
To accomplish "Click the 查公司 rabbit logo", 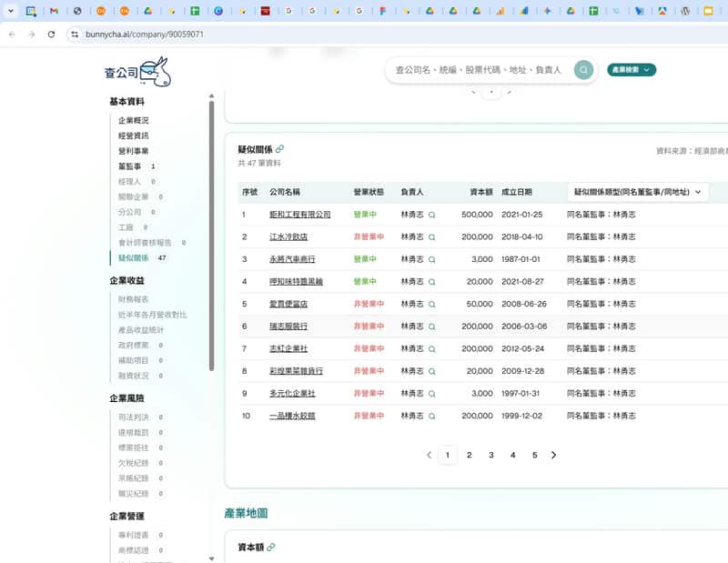I will point(136,71).
